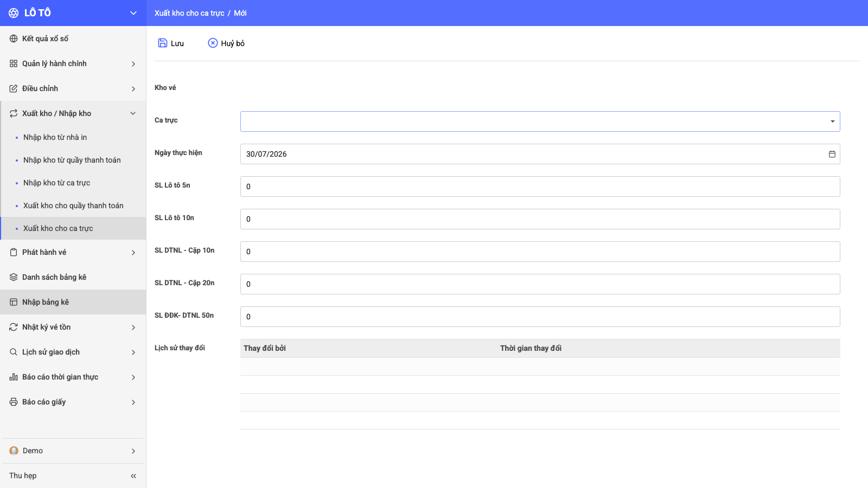868x488 pixels.
Task: Collapse sidebar with Thu hẹp double-arrow icon
Action: click(133, 476)
